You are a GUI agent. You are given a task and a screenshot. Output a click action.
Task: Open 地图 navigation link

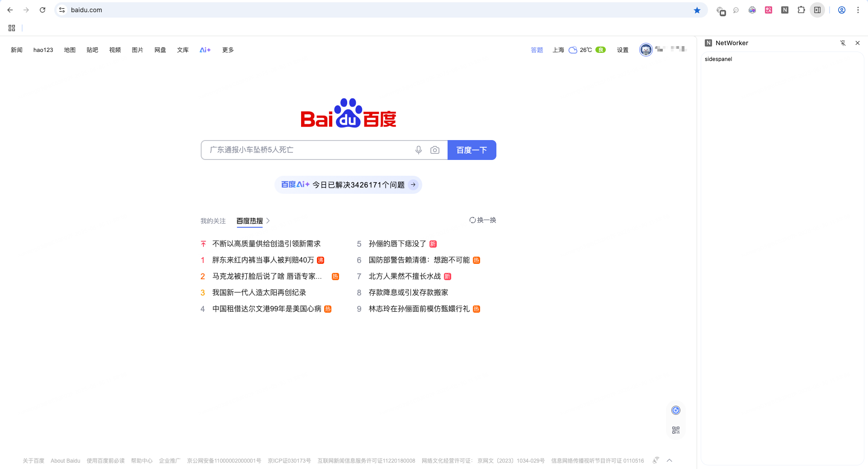pos(70,50)
